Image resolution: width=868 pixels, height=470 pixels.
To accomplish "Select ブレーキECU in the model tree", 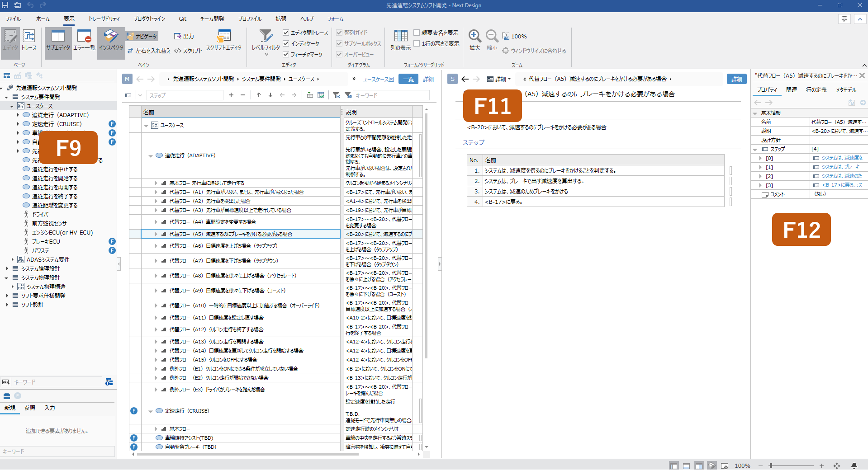I will pyautogui.click(x=46, y=241).
